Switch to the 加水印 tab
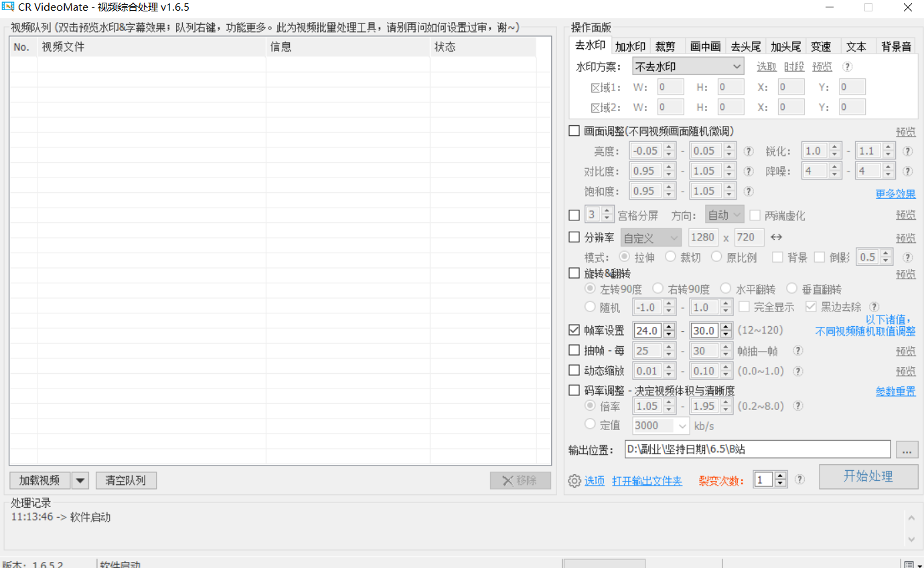This screenshot has height=568, width=924. tap(630, 46)
